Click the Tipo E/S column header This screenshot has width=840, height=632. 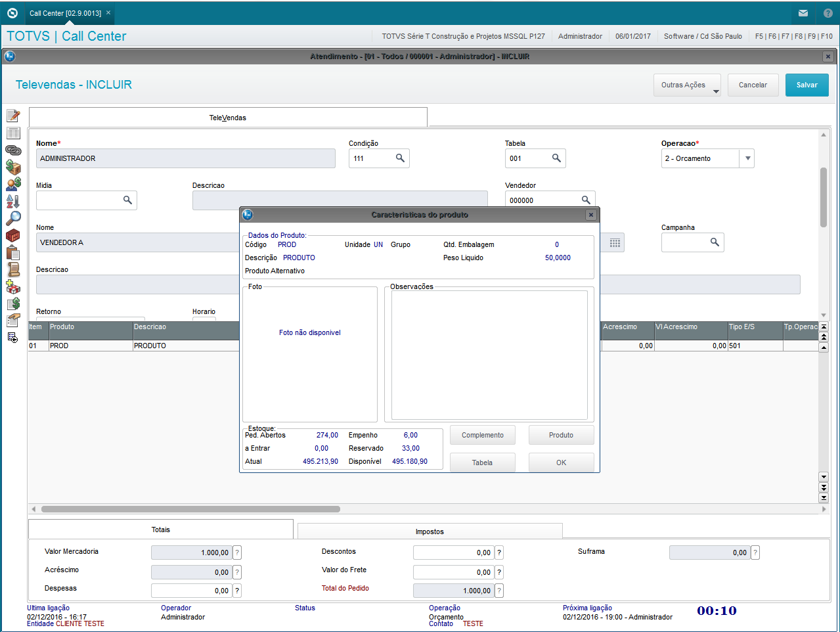coord(755,330)
